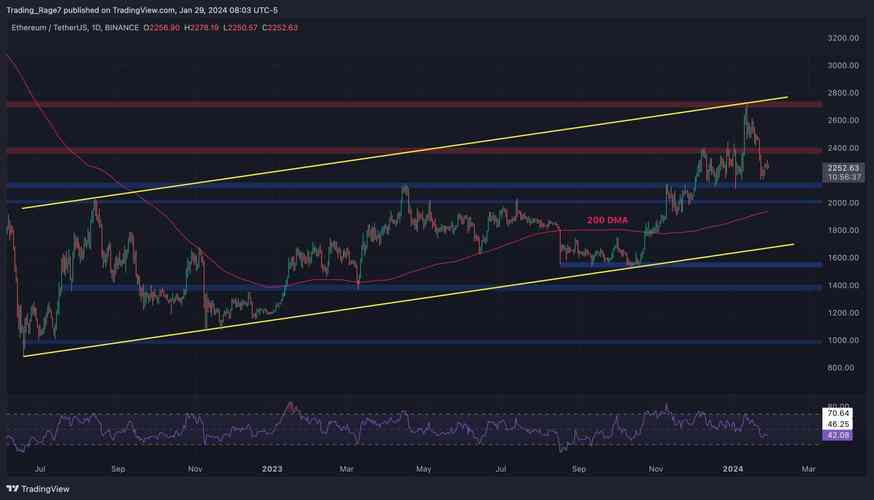874x500 pixels.
Task: Click the May label on time axis
Action: point(424,469)
